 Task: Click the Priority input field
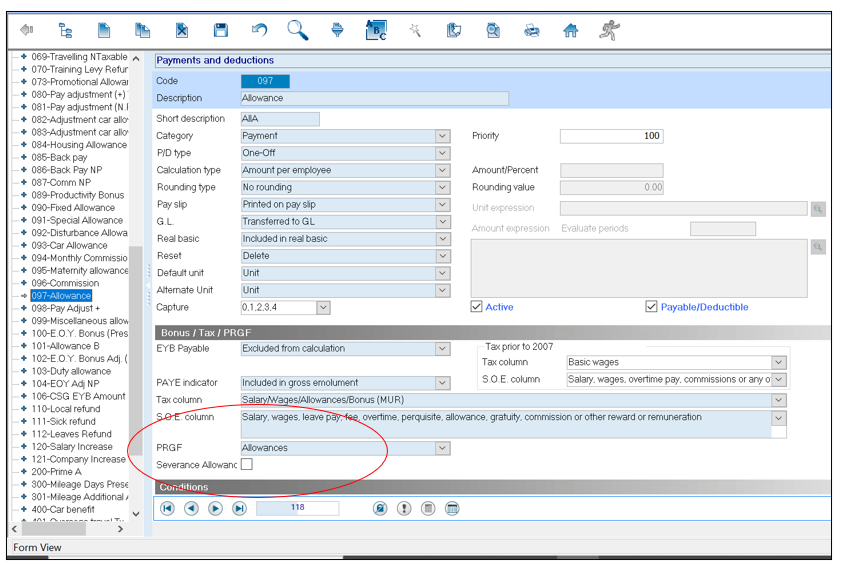[610, 136]
